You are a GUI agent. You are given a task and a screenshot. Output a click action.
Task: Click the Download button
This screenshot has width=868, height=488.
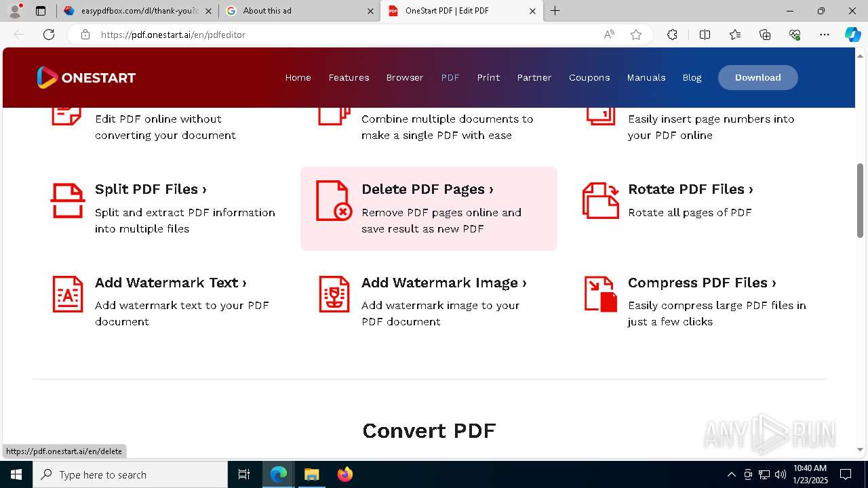[758, 77]
